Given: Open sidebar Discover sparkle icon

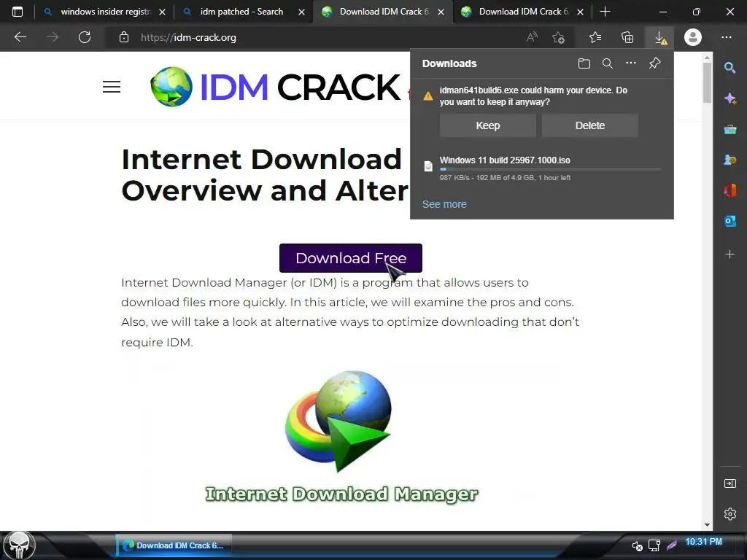Looking at the screenshot, I should click(729, 98).
